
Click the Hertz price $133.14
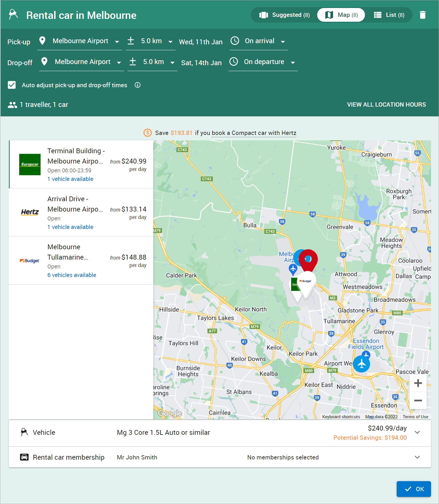point(134,209)
